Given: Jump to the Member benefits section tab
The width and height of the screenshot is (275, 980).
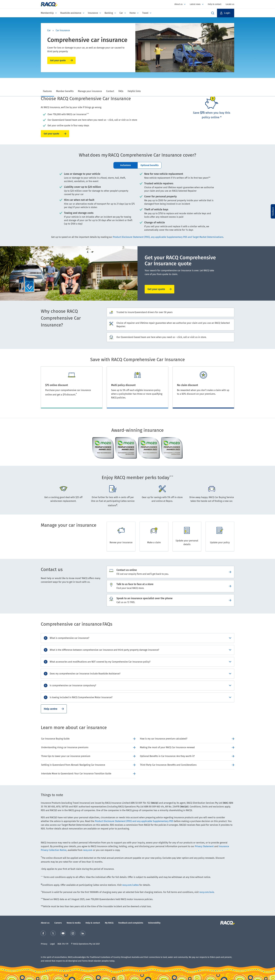Looking at the screenshot, I should coord(65,91).
